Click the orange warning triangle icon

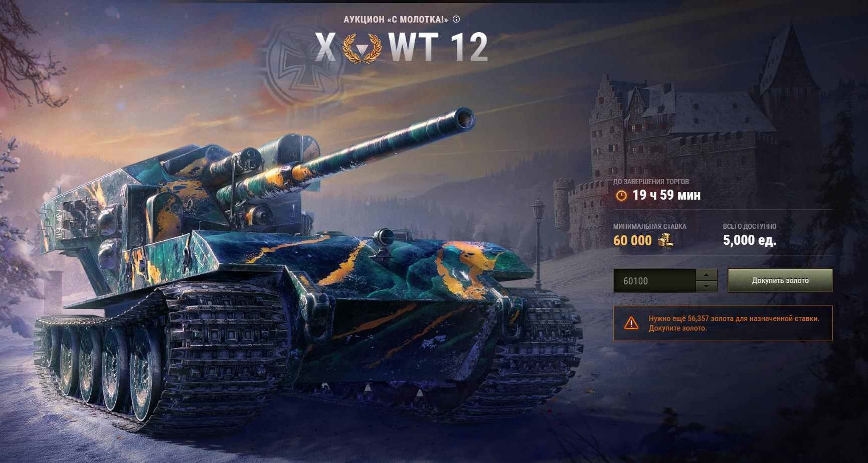631,323
